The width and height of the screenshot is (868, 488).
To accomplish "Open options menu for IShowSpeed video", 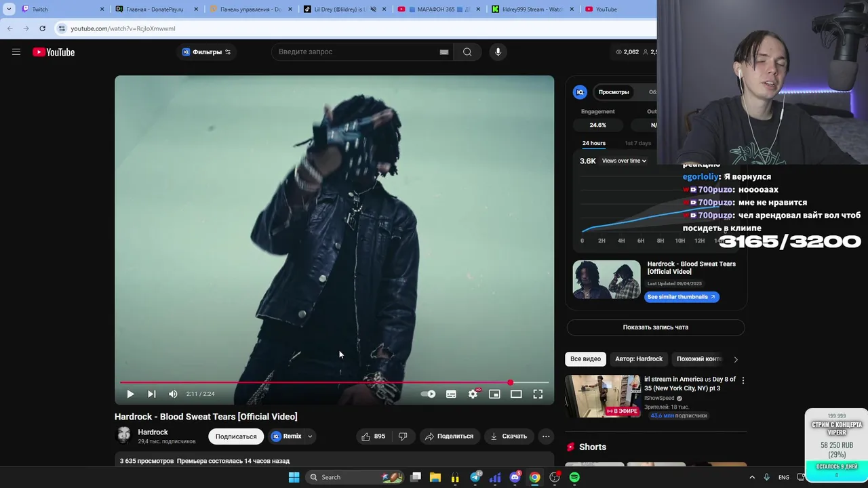I will [743, 380].
